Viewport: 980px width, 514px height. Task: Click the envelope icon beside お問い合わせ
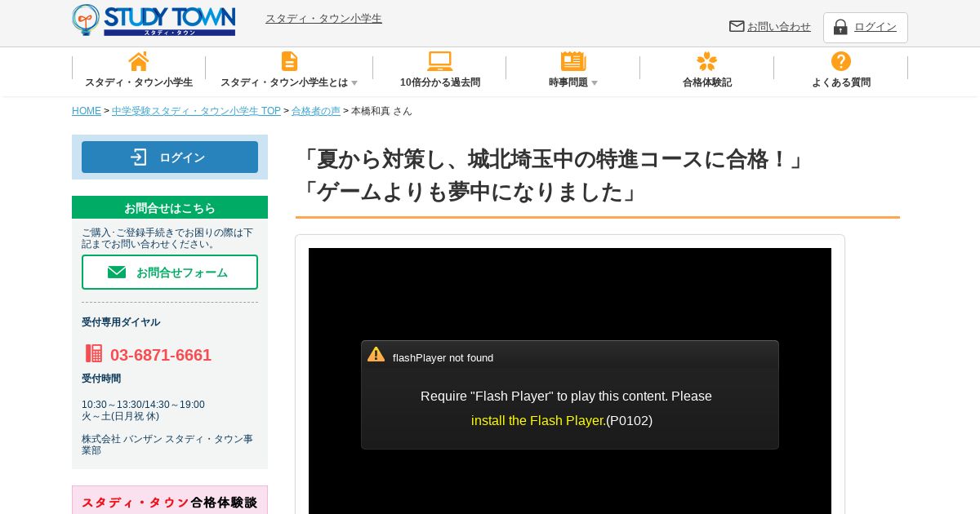737,26
